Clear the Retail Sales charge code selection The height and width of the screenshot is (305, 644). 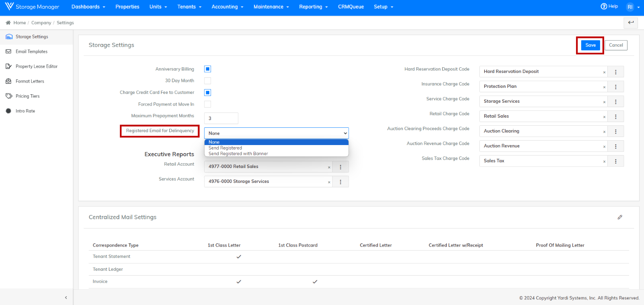pos(604,117)
